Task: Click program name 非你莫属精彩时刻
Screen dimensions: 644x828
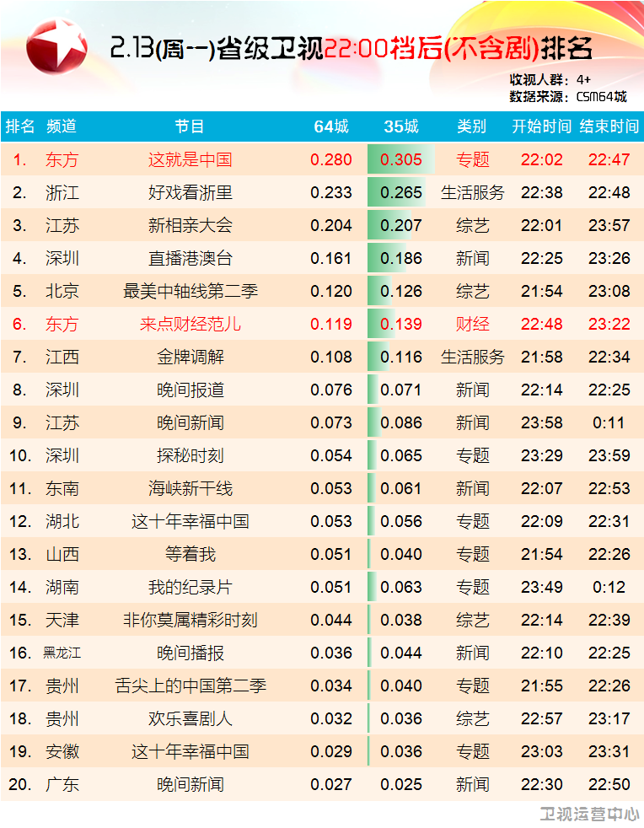Action: click(190, 620)
